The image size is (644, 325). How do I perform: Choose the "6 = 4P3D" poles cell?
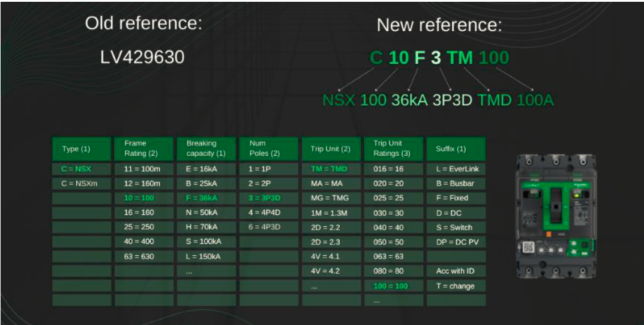click(269, 227)
